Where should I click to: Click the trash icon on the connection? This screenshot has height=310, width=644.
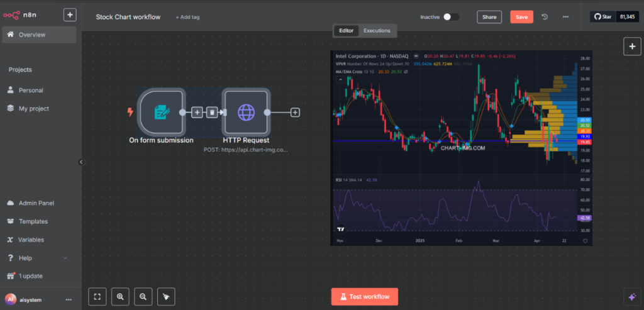[x=211, y=112]
